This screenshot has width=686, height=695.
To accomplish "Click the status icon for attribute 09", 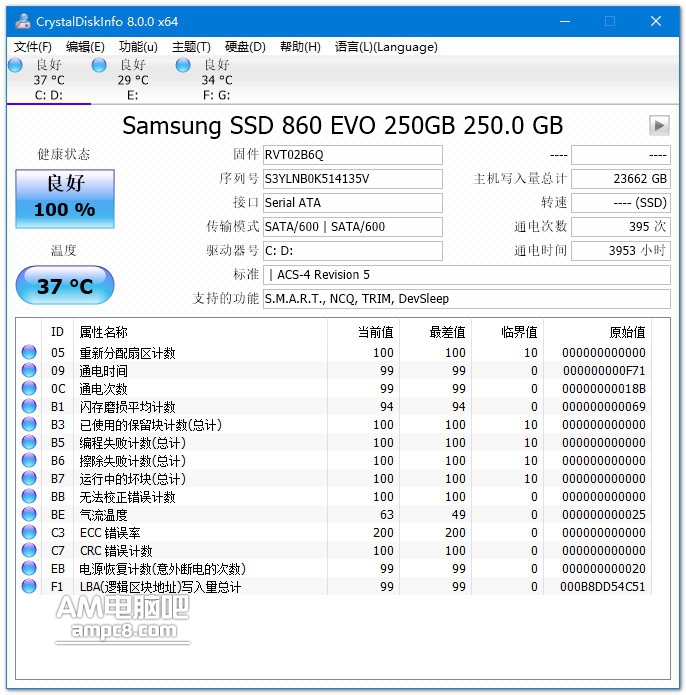I will coord(29,370).
